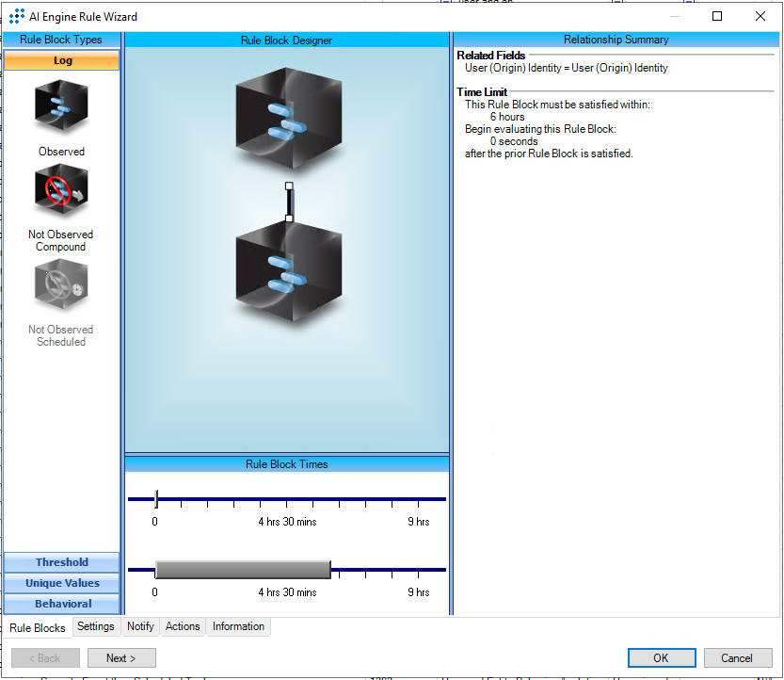Expand the Unique Values block category
This screenshot has width=784, height=680.
tap(62, 583)
